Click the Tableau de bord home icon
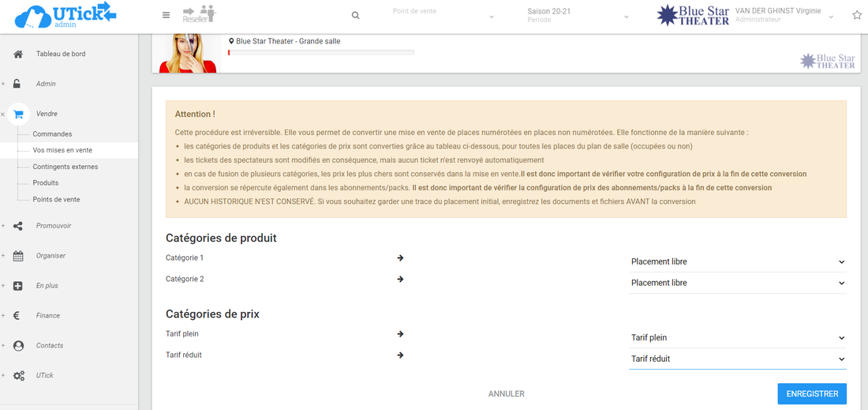Viewport: 868px width, 410px height. pos(18,54)
